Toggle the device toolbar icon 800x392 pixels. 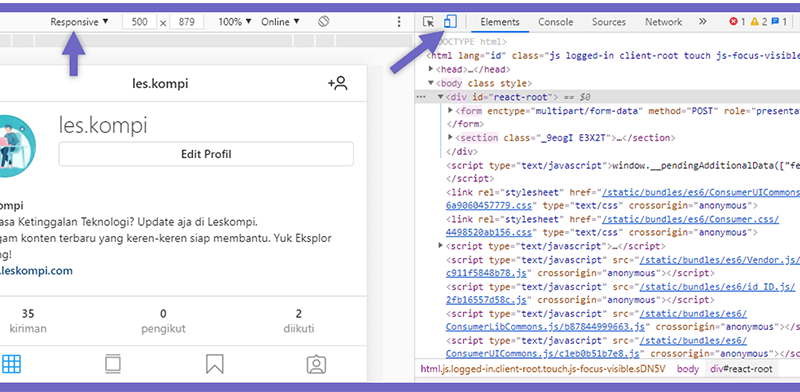tap(450, 21)
